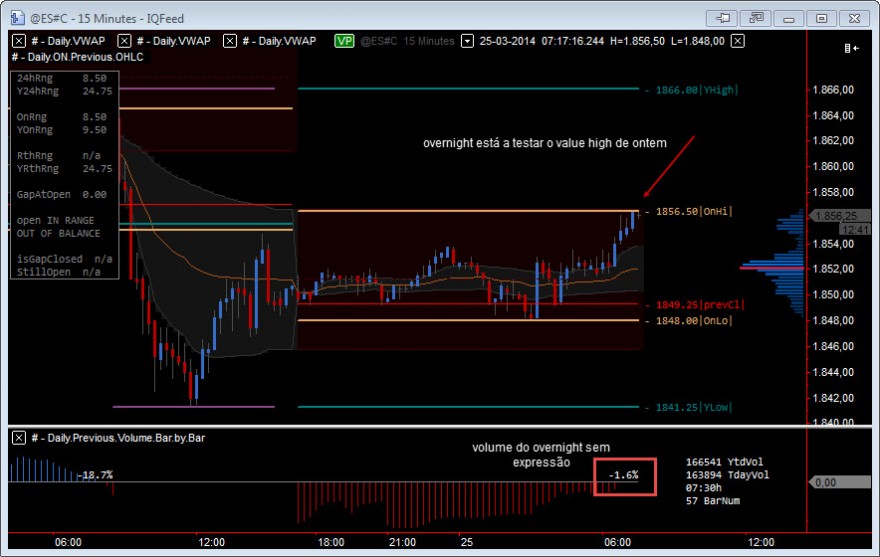880x557 pixels.
Task: Click the 0,00 marker in volume pane
Action: click(x=838, y=482)
